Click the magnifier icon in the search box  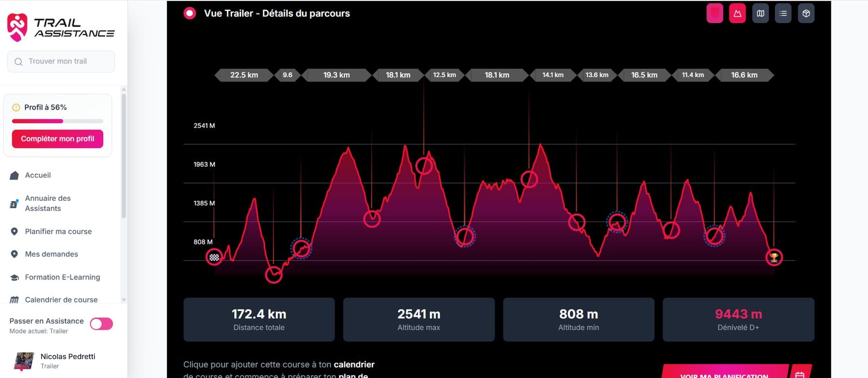click(x=19, y=62)
